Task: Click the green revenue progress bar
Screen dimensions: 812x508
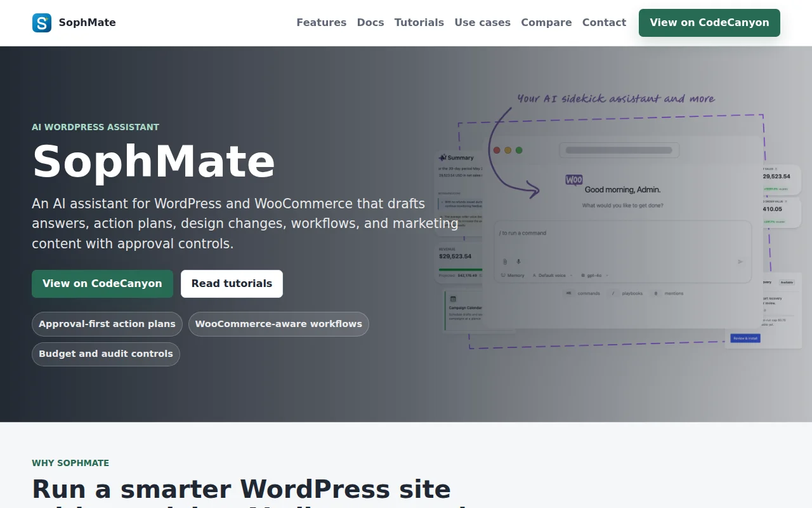Action: click(x=461, y=270)
